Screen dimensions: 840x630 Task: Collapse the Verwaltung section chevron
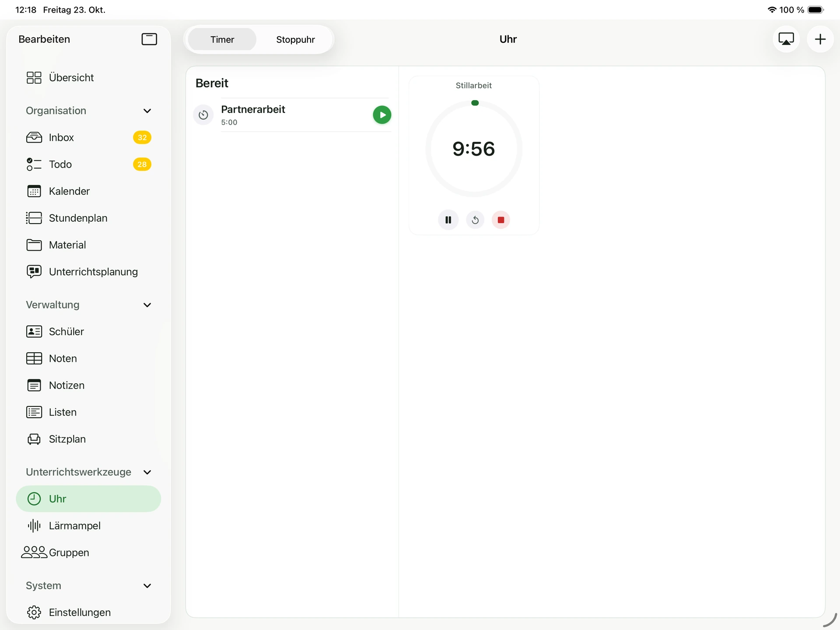click(147, 305)
